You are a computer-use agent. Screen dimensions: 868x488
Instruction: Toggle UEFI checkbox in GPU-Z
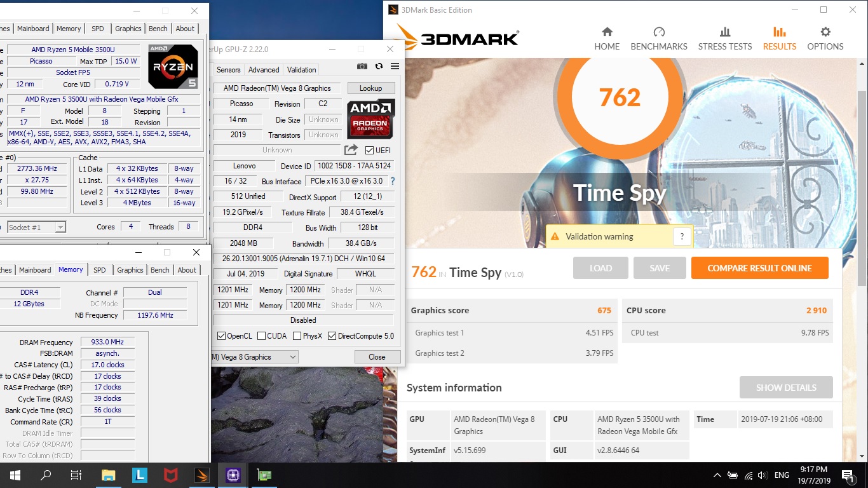click(x=369, y=150)
